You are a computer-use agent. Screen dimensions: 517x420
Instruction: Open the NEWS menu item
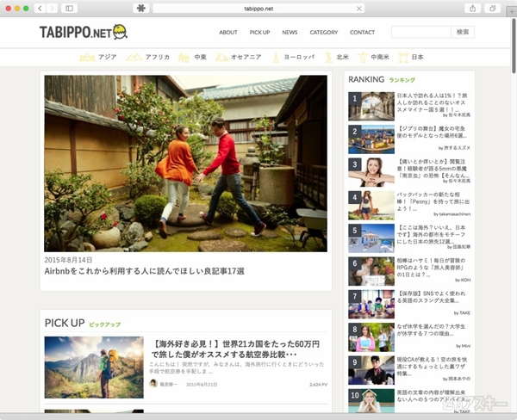click(x=290, y=33)
